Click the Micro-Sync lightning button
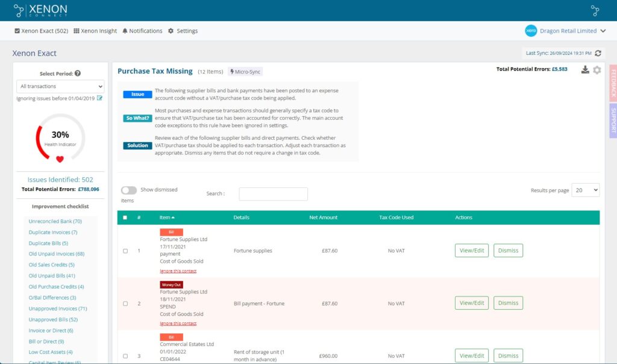The image size is (617, 364). pos(245,72)
